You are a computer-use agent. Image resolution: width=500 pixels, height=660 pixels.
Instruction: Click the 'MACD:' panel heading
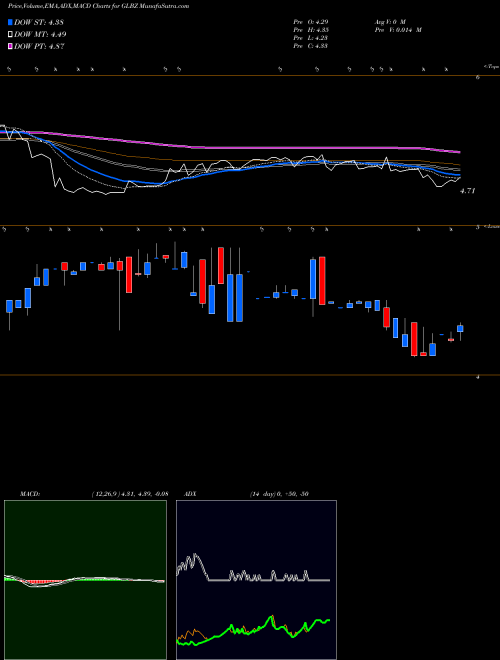point(30,494)
